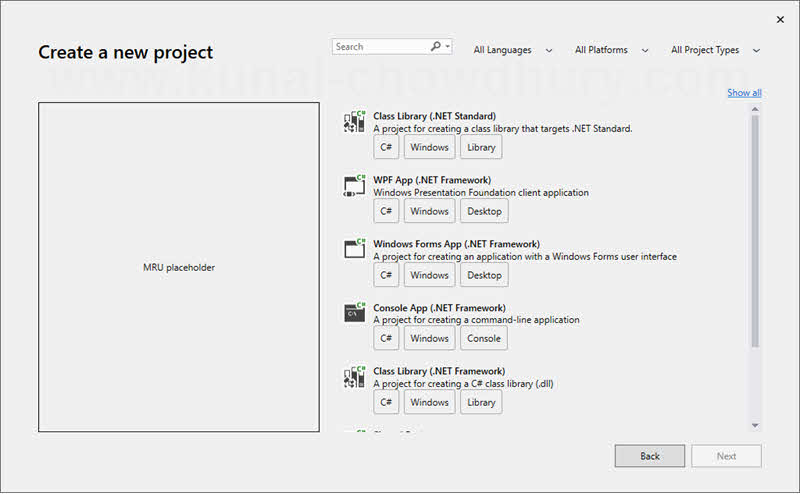
Task: Click the description 'Windows Presentation Foundation client application'
Action: pos(481,192)
